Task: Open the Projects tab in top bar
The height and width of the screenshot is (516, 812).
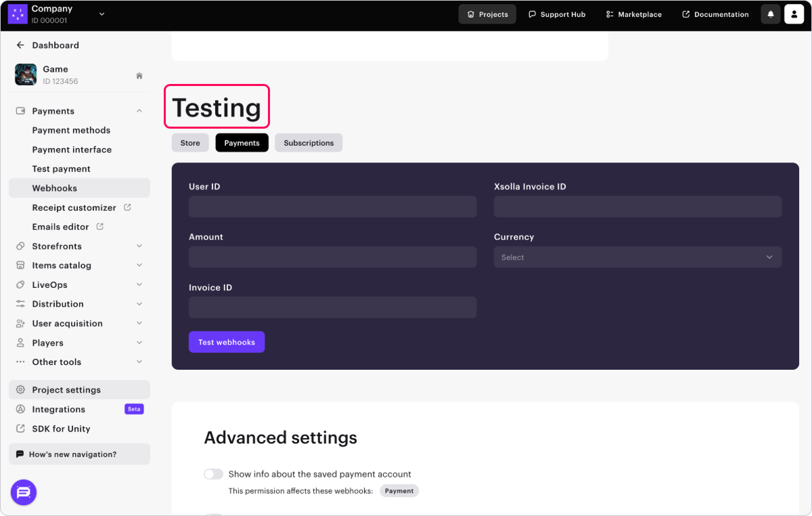Action: (x=487, y=14)
